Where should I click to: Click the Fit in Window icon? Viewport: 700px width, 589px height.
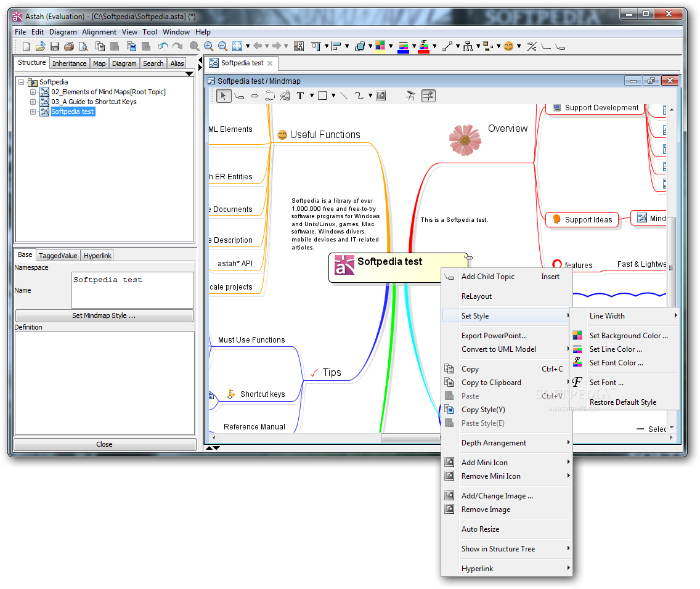(x=237, y=46)
